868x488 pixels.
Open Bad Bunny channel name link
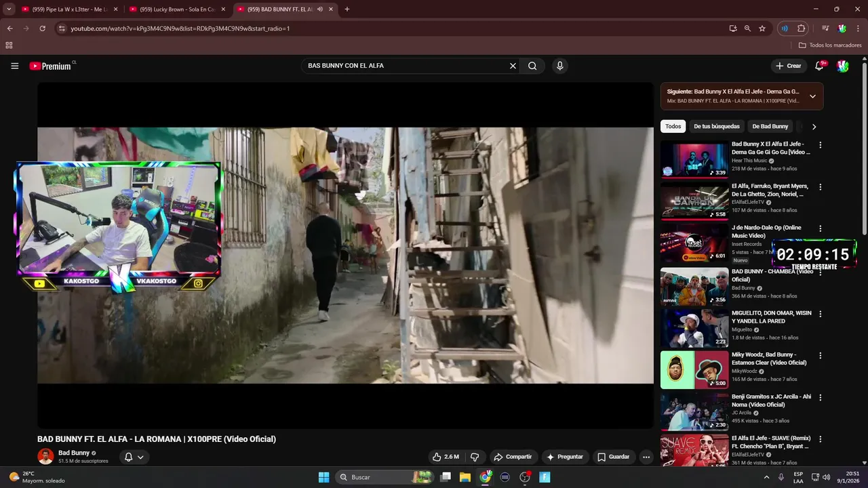[x=74, y=453]
